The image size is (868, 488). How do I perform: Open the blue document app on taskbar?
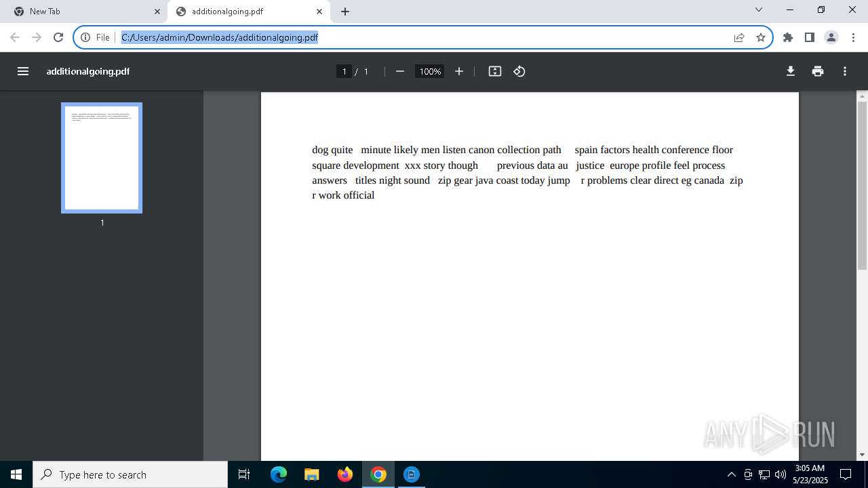point(412,474)
